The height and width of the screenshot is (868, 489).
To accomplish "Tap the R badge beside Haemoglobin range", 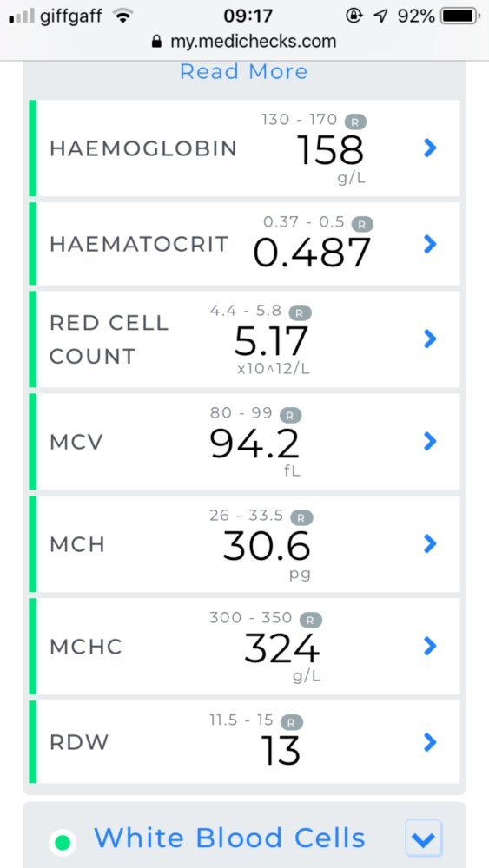I will tap(355, 122).
